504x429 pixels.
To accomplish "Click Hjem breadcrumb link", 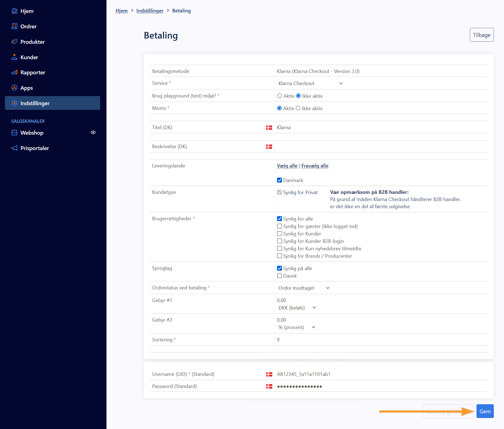I will click(122, 10).
